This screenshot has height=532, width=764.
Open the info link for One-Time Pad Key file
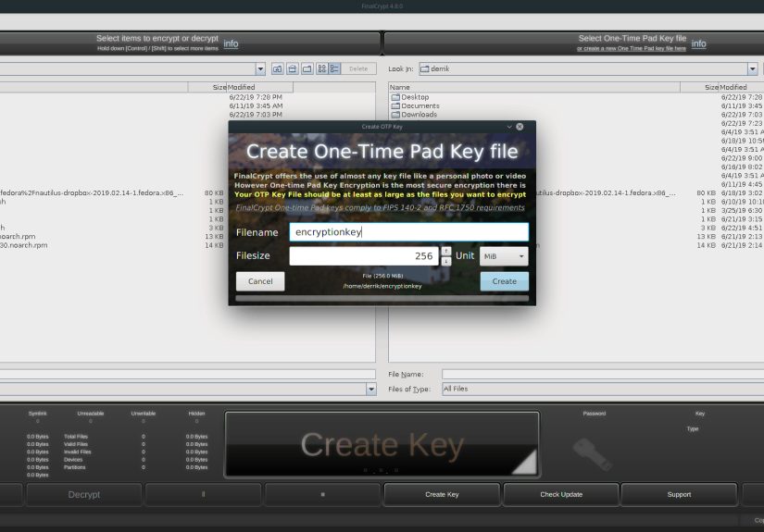[x=698, y=43]
